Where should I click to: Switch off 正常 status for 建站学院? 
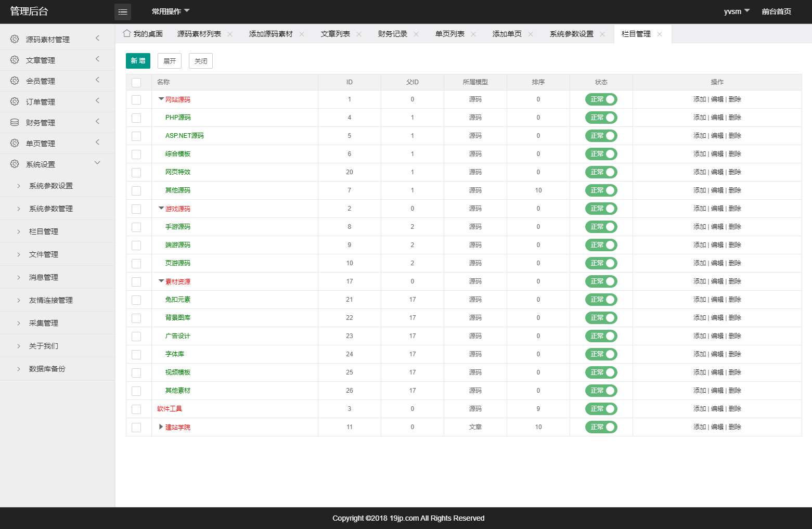tap(601, 427)
